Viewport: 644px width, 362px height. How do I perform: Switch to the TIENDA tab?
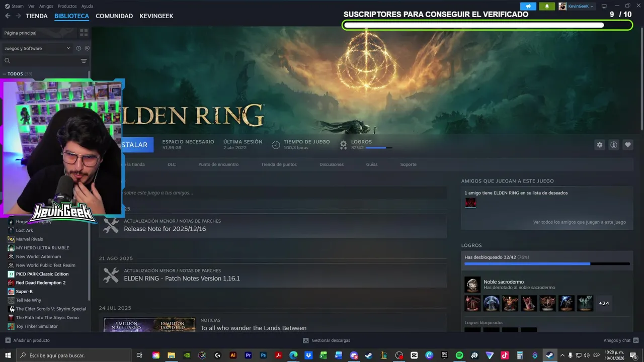coord(37,16)
